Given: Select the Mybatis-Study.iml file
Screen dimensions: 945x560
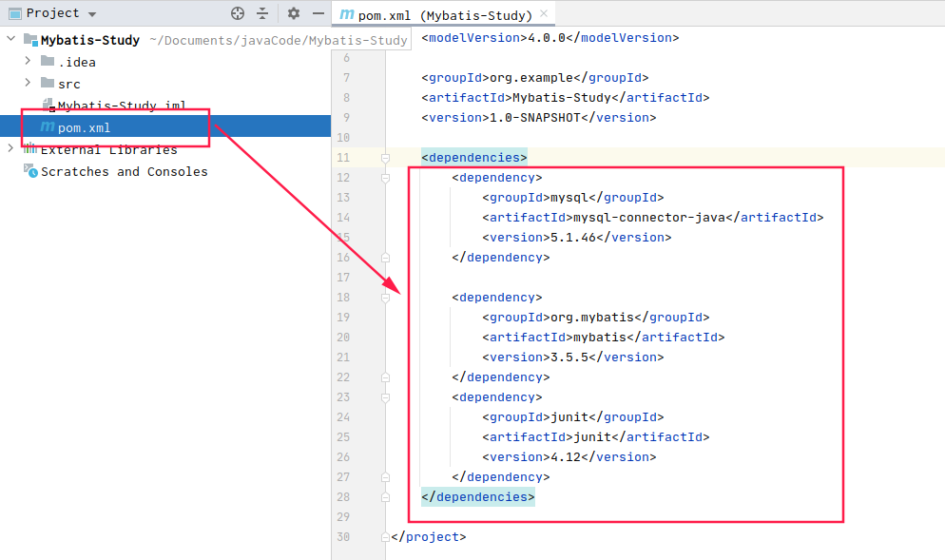Looking at the screenshot, I should [x=122, y=106].
